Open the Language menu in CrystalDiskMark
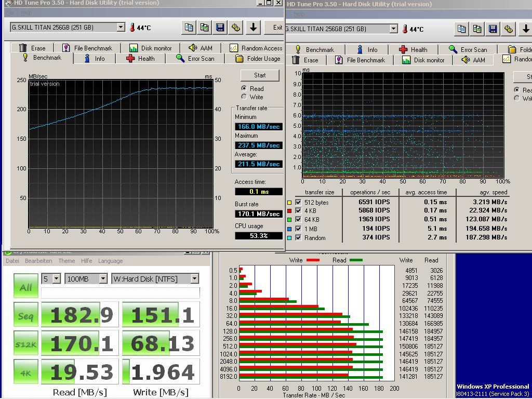532x399 pixels. pos(110,261)
